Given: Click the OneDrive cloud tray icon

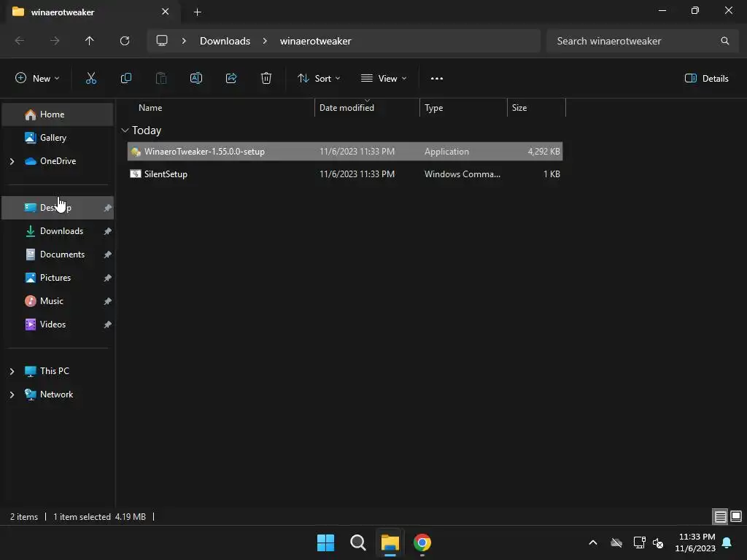Looking at the screenshot, I should click(616, 542).
